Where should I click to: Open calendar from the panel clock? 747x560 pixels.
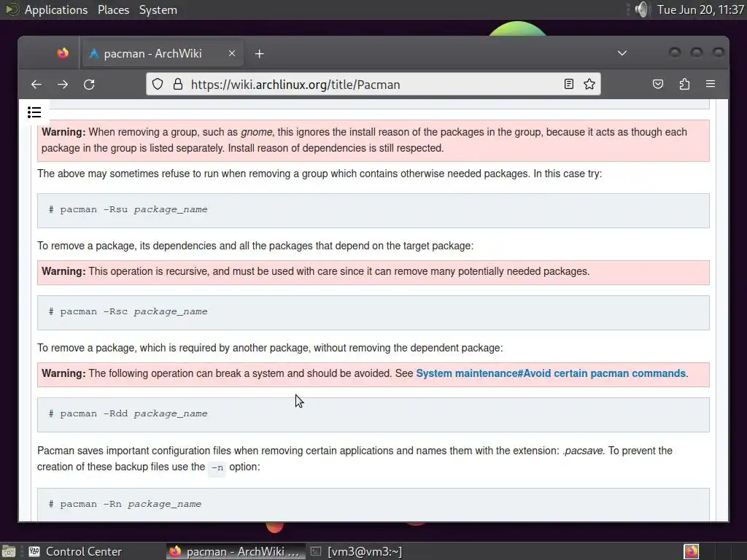[x=700, y=9]
